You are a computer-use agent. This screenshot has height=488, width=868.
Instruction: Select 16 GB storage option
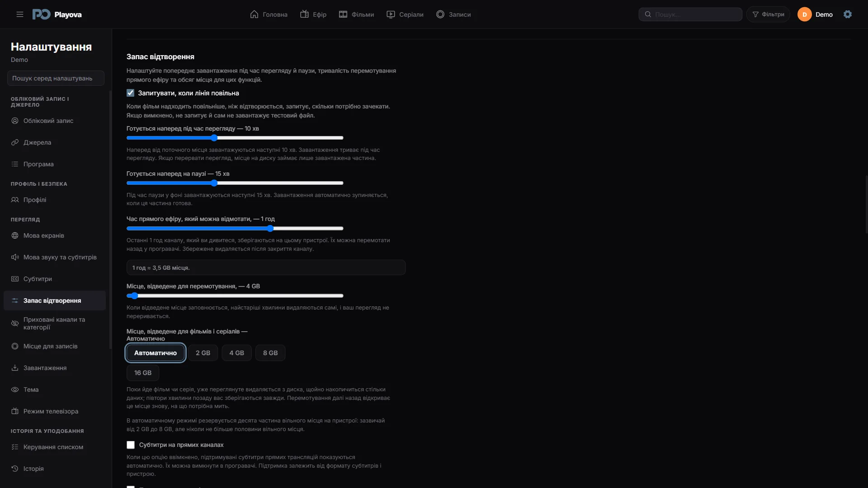[x=143, y=373]
